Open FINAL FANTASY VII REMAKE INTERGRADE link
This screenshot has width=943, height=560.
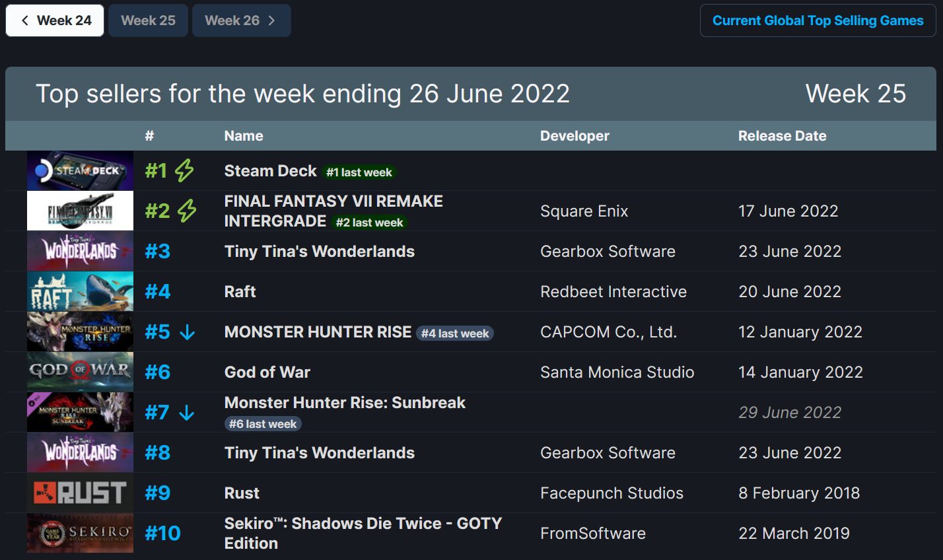coord(333,211)
